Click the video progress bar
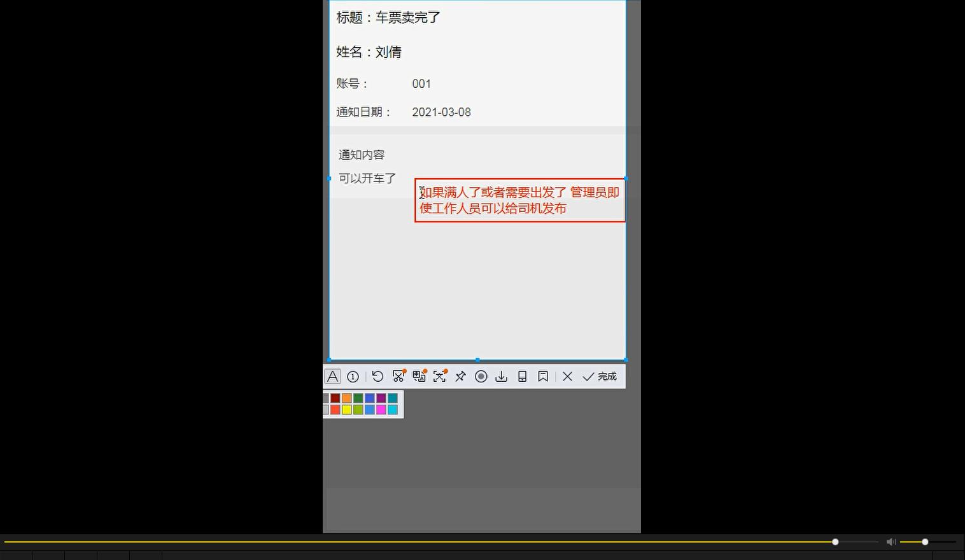 pos(446,542)
